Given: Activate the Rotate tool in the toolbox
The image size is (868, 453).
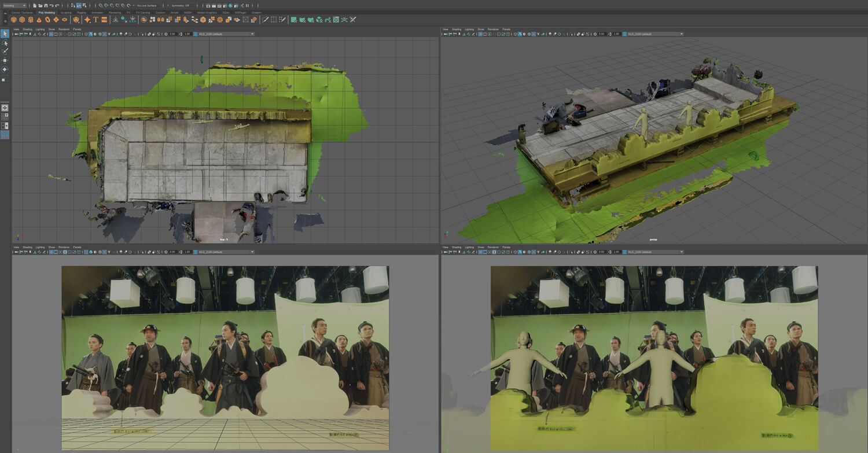Looking at the screenshot, I should 5,69.
